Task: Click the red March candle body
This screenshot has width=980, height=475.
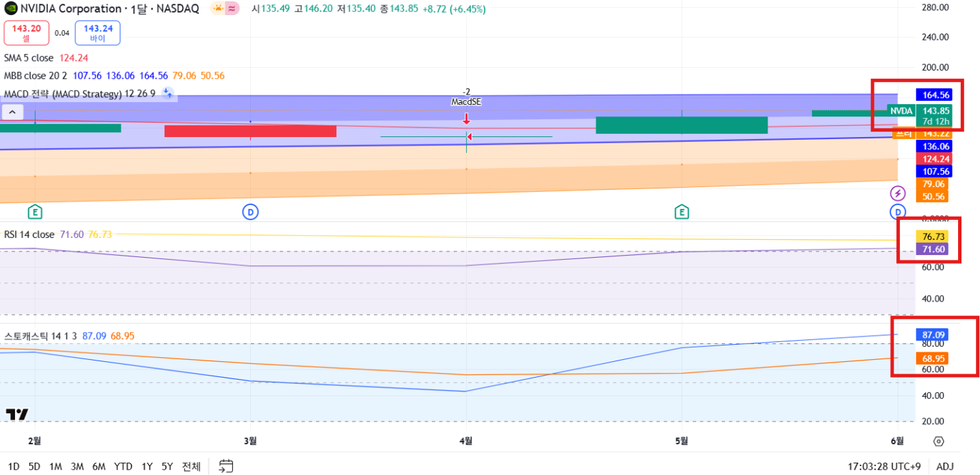Action: (x=250, y=131)
